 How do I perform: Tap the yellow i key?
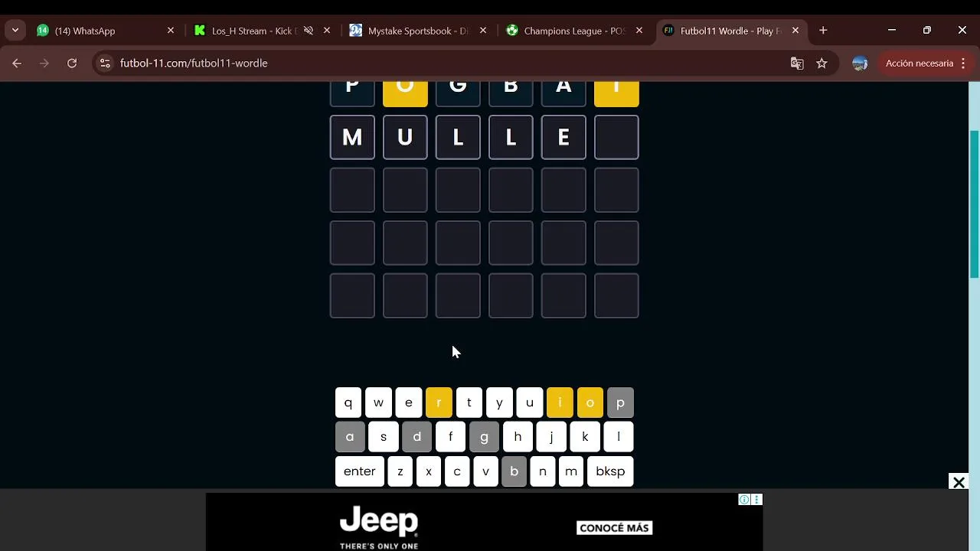[x=560, y=403]
